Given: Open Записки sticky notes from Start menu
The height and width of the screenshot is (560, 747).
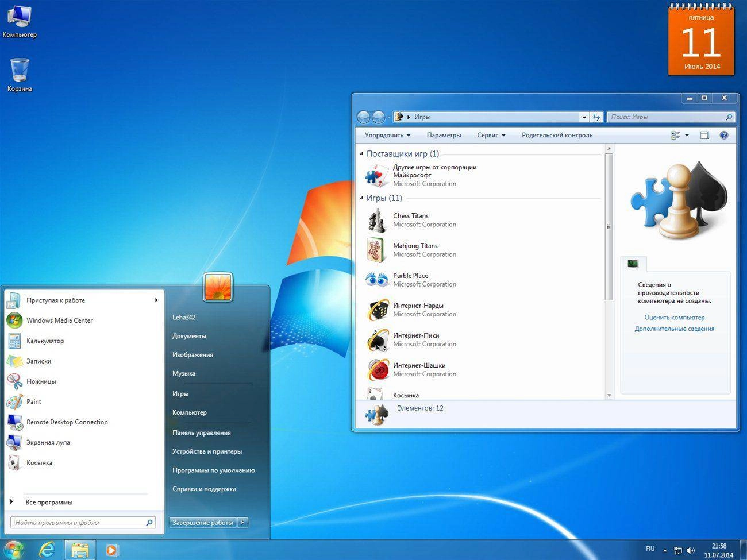Looking at the screenshot, I should (x=84, y=361).
